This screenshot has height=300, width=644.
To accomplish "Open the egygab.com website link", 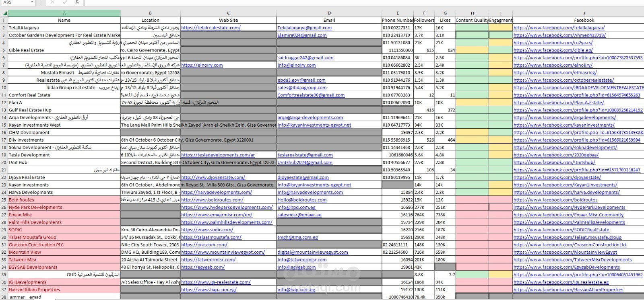I will [203, 267].
